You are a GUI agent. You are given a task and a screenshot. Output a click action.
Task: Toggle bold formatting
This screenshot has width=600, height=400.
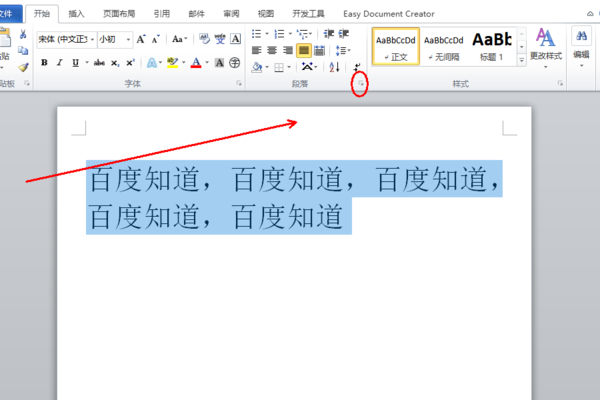(44, 62)
